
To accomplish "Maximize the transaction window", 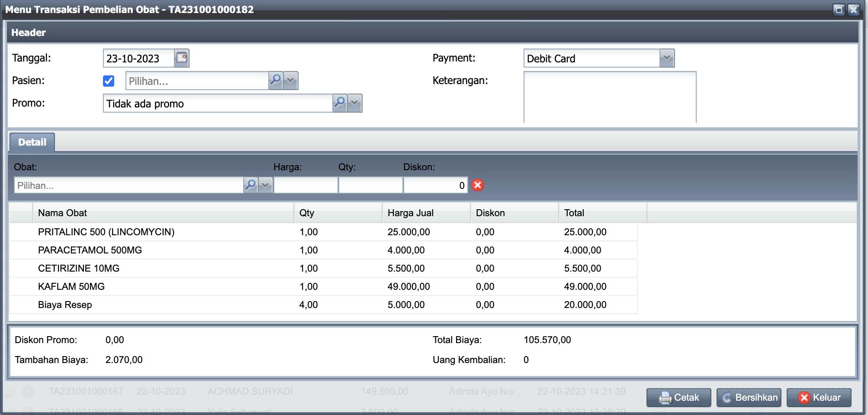I will (x=839, y=10).
